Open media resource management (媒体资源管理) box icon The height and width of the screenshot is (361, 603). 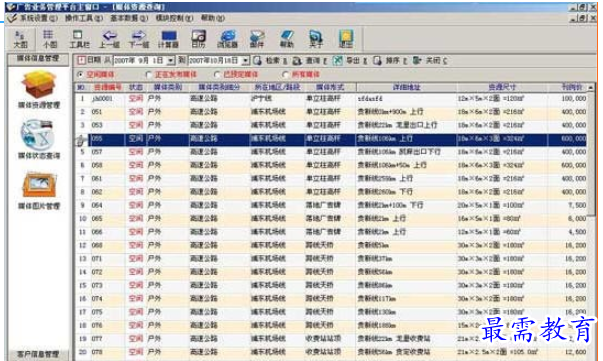click(x=38, y=85)
